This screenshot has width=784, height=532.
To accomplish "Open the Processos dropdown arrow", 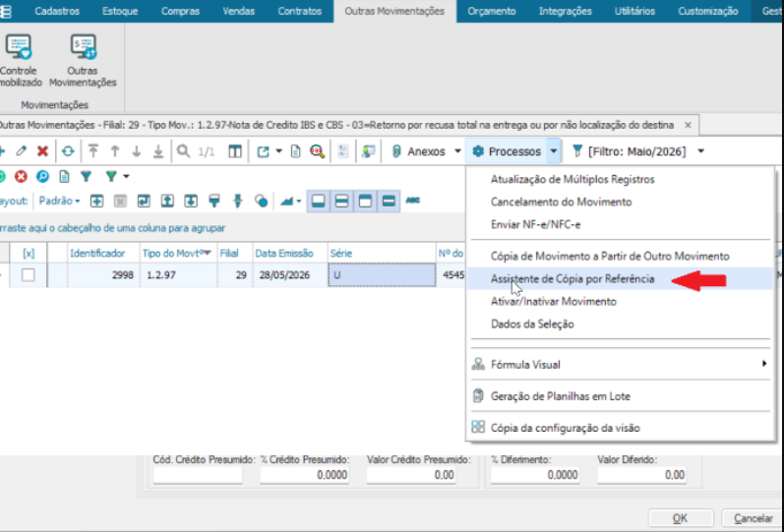I will pos(554,151).
